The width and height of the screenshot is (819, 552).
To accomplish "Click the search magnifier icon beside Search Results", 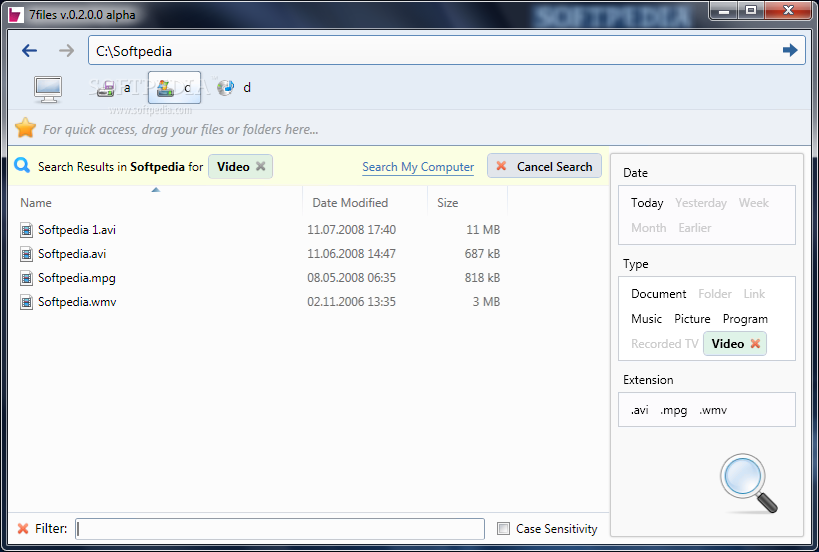I will 22,166.
